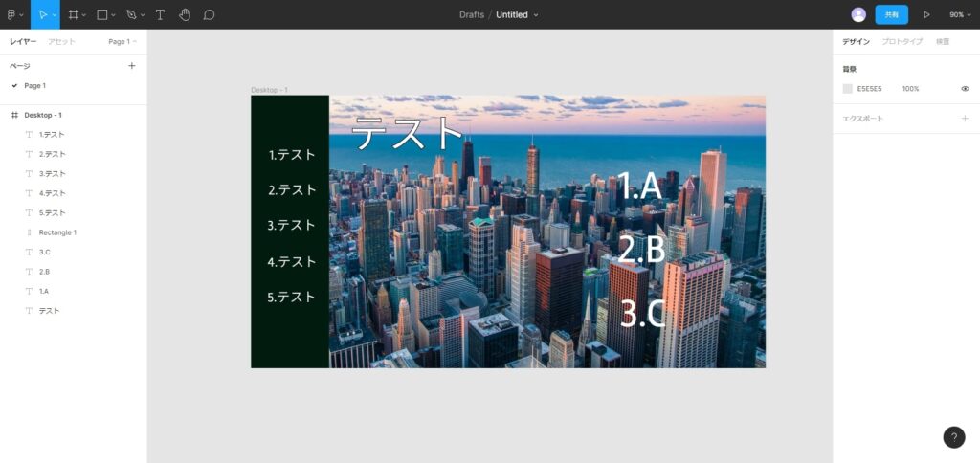Select the Text tool
The width and height of the screenshot is (980, 463).
(160, 15)
